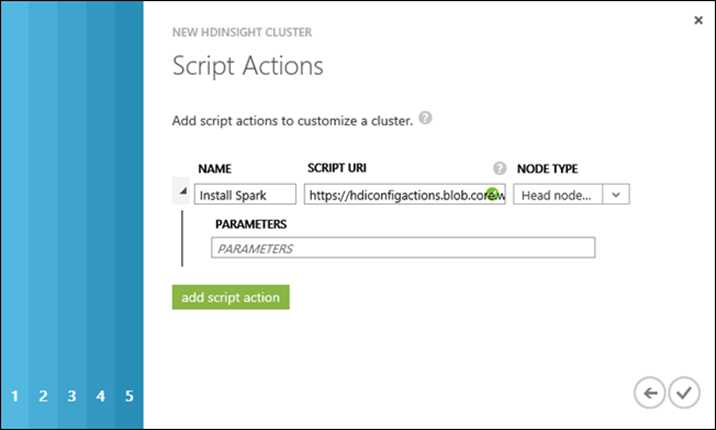Click the NODE TYPE column label
The height and width of the screenshot is (430, 716).
pos(547,169)
